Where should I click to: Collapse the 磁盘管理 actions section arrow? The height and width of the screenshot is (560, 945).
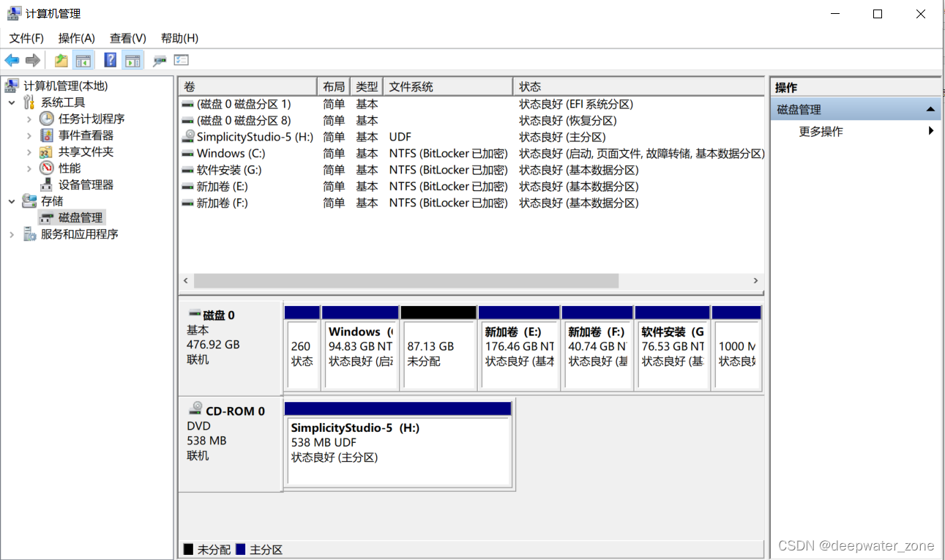(x=930, y=110)
